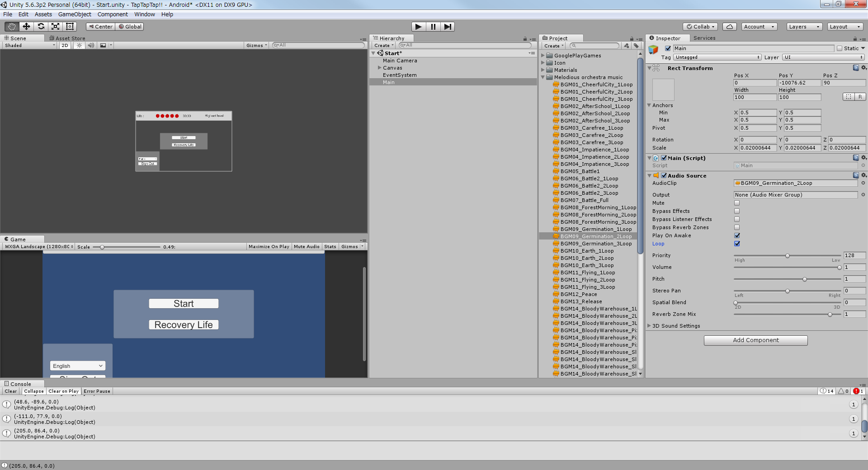The image size is (868, 470).
Task: Adjust the Game view Scale slider
Action: (127, 247)
